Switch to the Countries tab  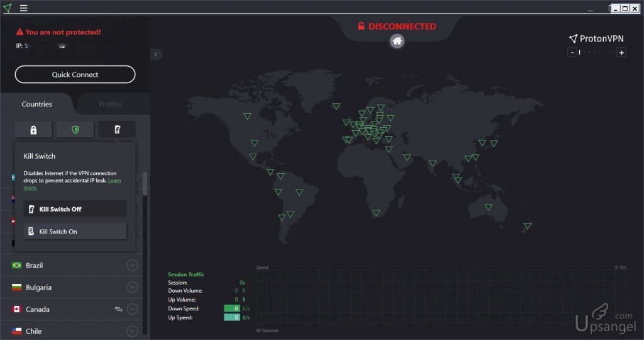(x=37, y=104)
